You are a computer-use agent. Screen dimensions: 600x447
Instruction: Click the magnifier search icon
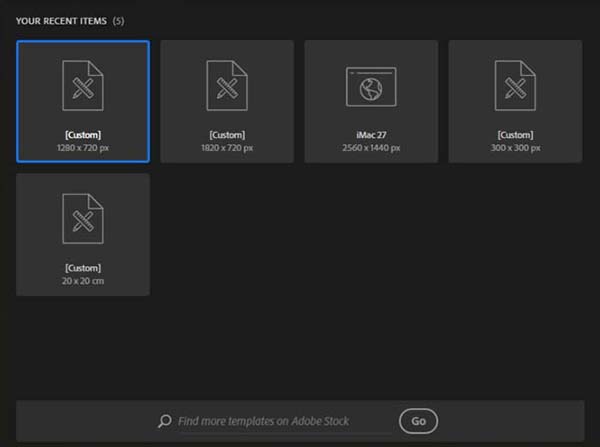(165, 421)
